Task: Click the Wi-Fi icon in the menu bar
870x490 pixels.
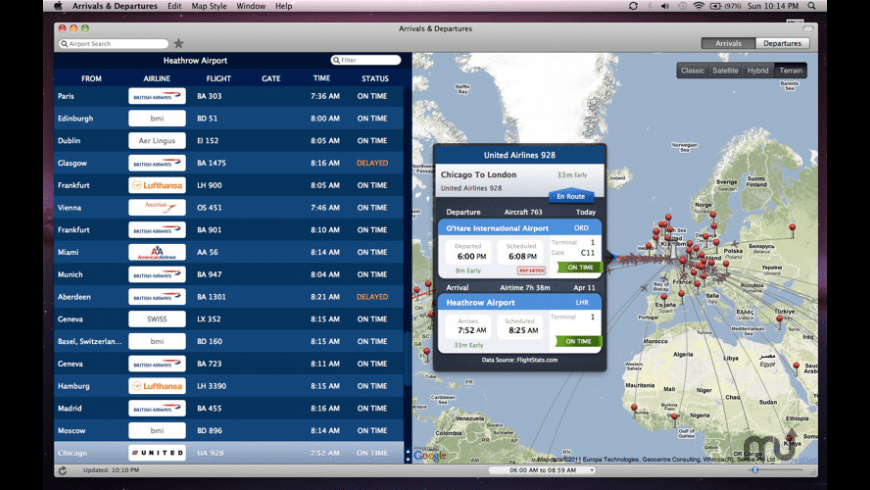Action: [x=699, y=6]
